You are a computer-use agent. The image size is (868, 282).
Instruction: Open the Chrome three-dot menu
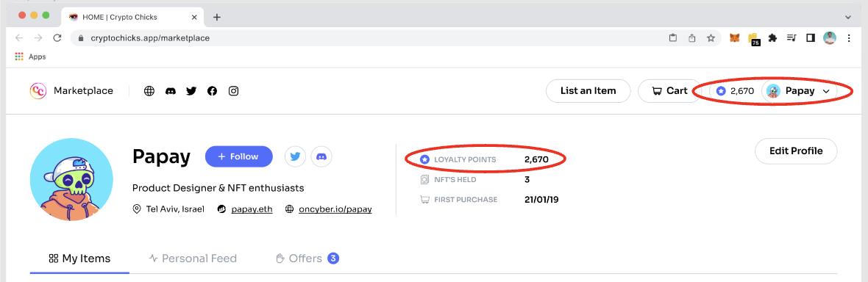click(x=849, y=38)
